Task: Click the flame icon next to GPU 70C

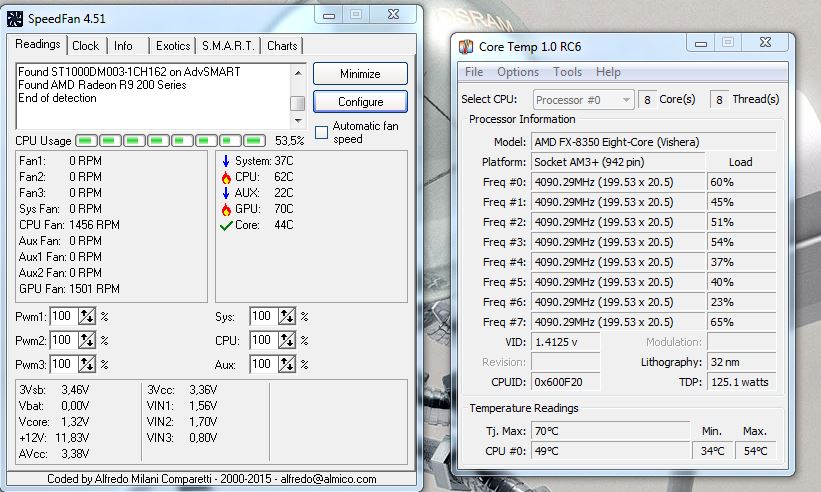Action: click(226, 209)
